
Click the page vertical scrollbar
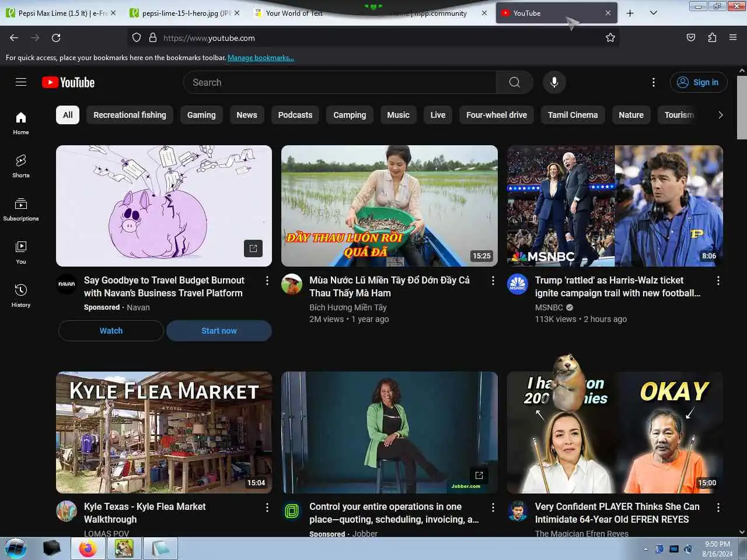click(x=742, y=108)
